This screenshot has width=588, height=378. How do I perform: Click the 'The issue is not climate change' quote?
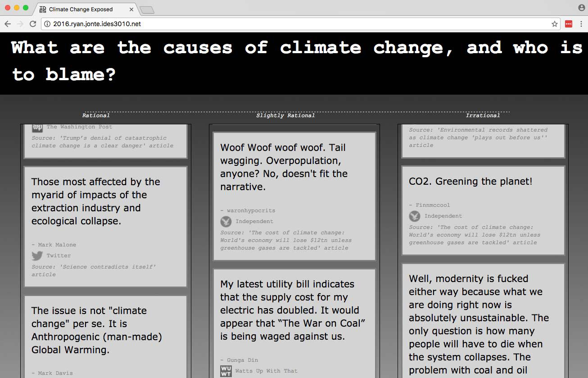point(96,330)
